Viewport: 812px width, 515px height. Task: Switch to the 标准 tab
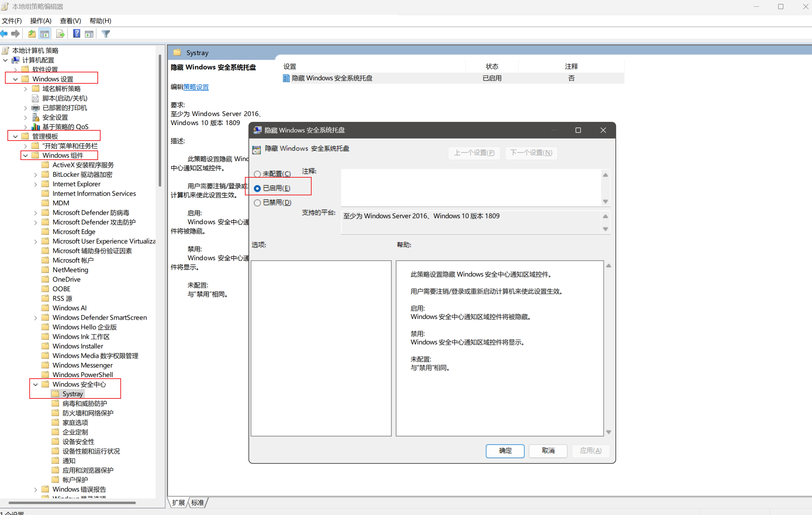point(198,502)
